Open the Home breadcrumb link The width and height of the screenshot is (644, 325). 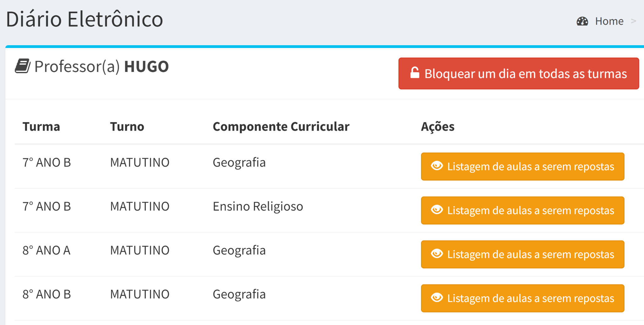click(609, 21)
